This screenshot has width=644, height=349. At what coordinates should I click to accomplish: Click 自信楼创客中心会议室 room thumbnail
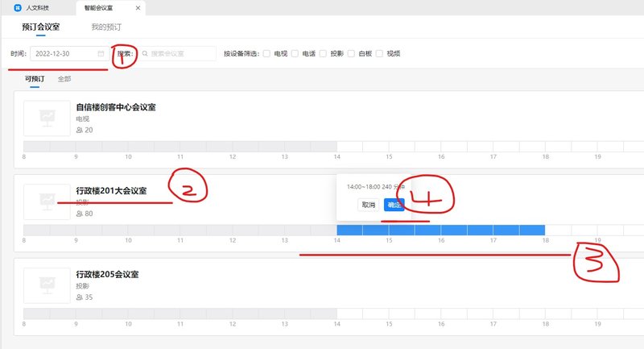[47, 118]
